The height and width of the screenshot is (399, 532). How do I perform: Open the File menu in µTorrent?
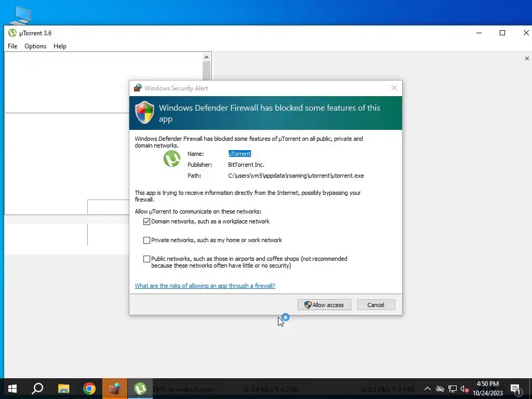[12, 46]
